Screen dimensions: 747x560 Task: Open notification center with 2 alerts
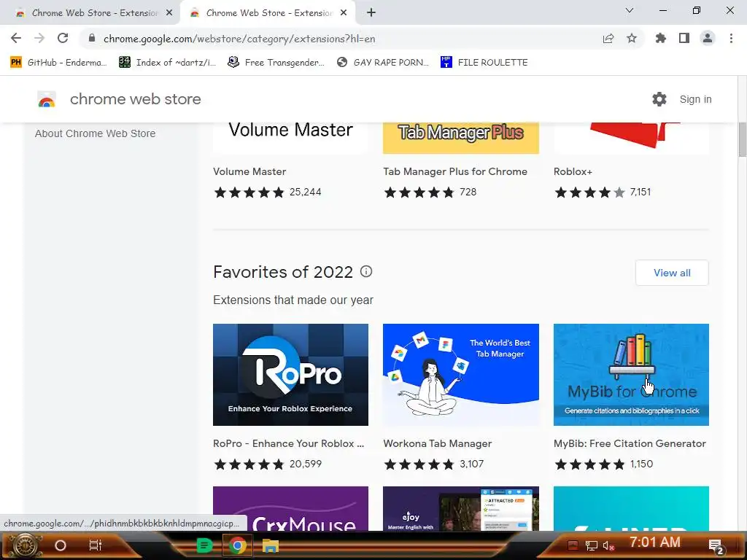click(x=716, y=547)
